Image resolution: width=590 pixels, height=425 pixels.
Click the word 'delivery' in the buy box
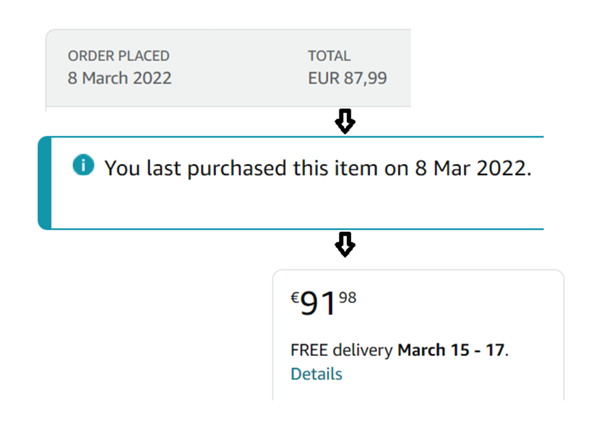(x=363, y=350)
